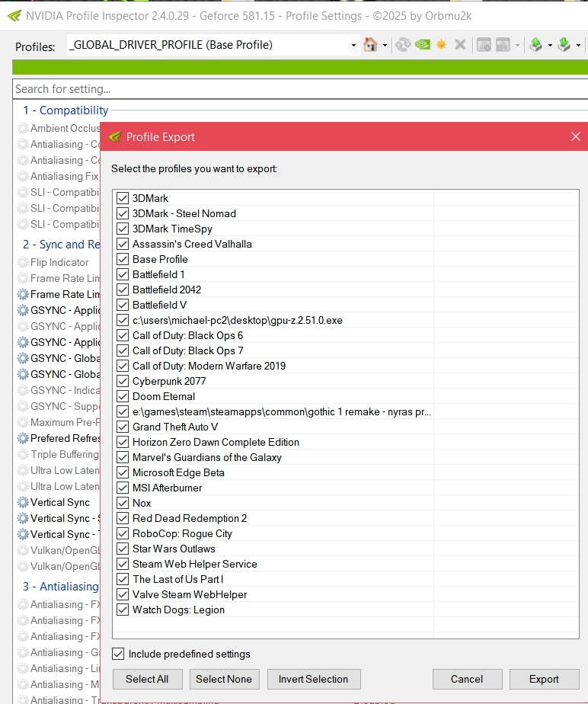Screen dimensions: 588x704
Task: Click the gear icon beside Antialiasing - M setting
Action: [22, 685]
